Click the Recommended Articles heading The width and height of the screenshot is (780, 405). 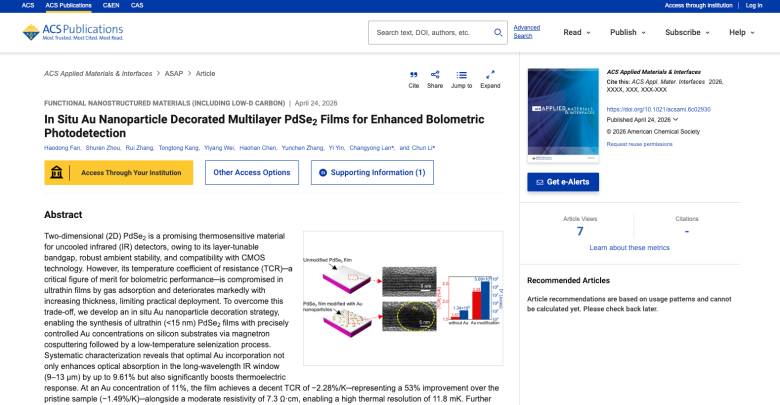click(x=568, y=281)
